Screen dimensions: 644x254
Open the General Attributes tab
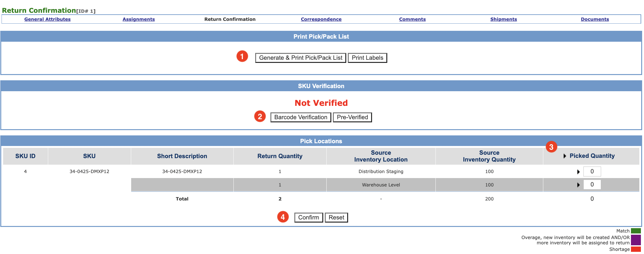pos(48,19)
